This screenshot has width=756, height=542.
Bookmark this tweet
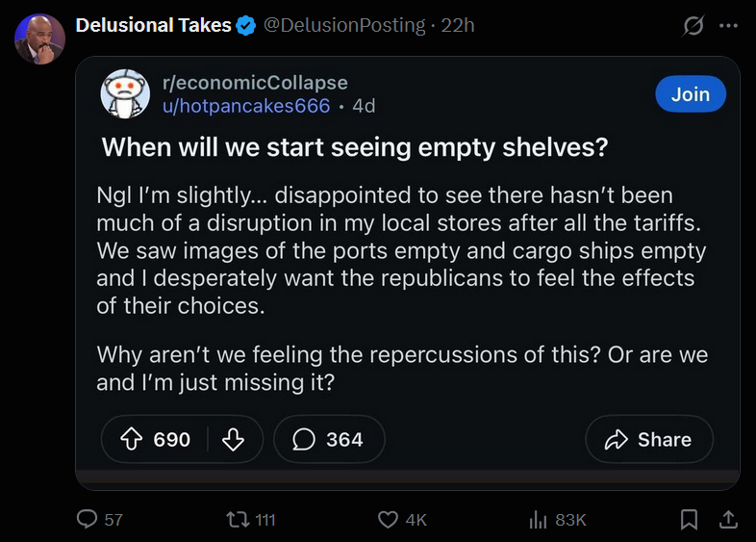coord(689,519)
